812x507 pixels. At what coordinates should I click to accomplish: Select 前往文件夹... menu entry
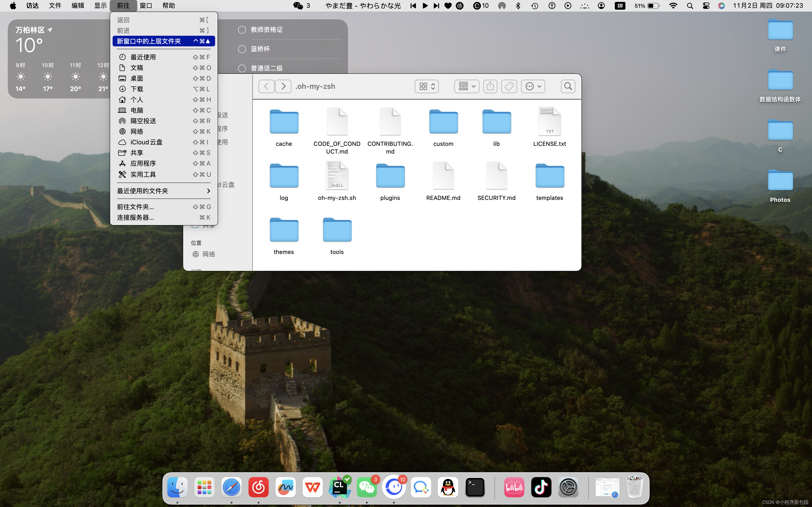(x=136, y=207)
